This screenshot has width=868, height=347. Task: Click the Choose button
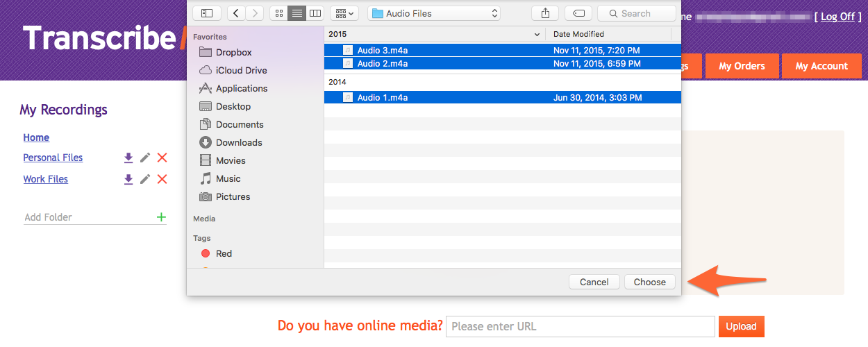(649, 282)
